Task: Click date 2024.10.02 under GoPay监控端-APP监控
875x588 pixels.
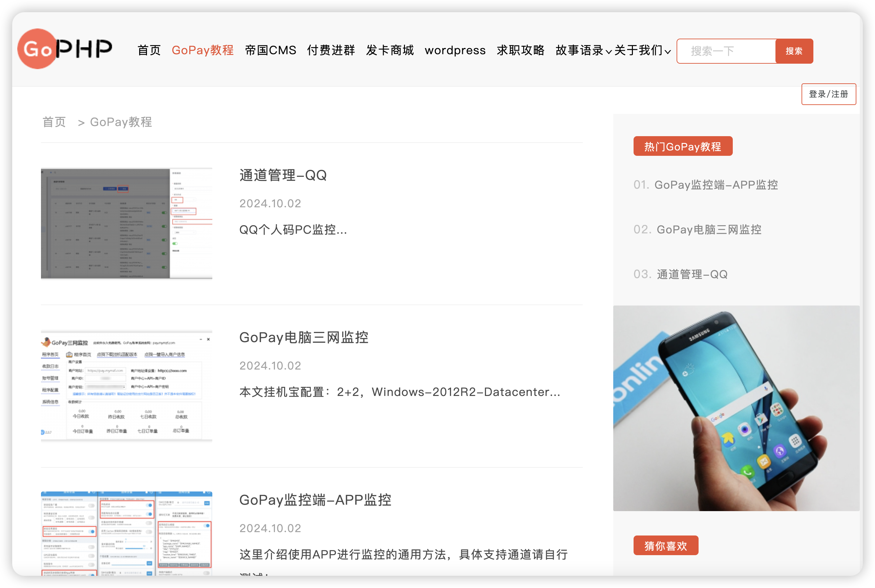Action: (270, 528)
